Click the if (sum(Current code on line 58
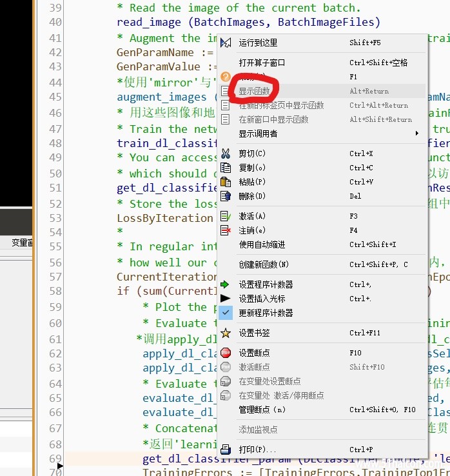This screenshot has height=476, width=450. 167,291
